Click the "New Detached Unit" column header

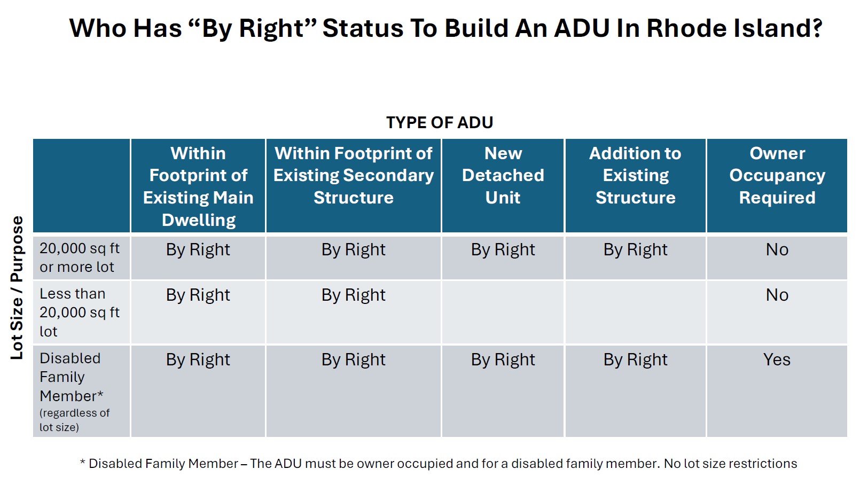pos(503,175)
